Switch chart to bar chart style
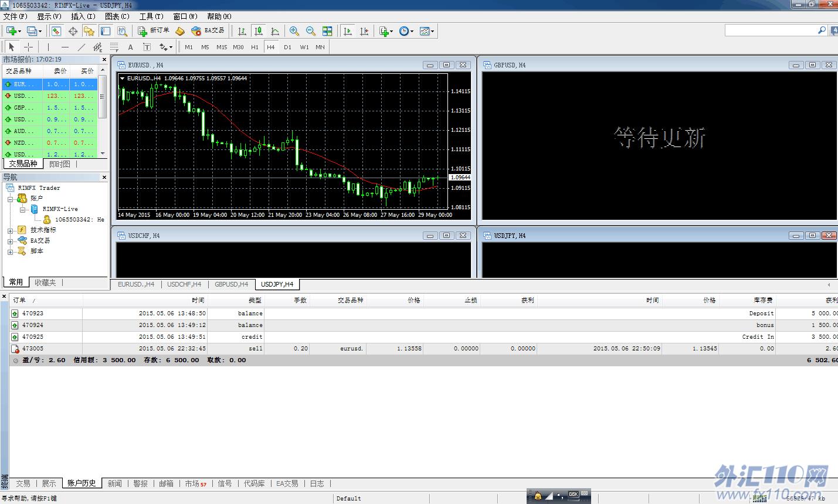Image resolution: width=838 pixels, height=504 pixels. [242, 31]
